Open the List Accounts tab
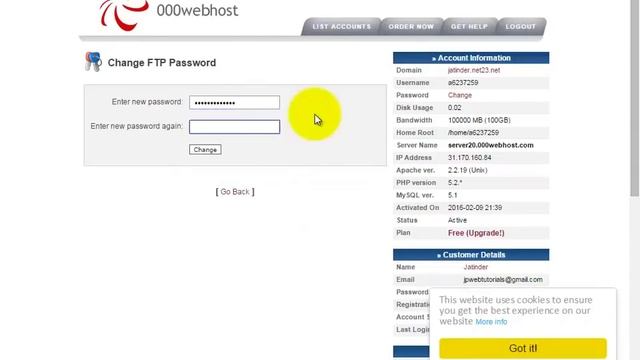 tap(342, 27)
